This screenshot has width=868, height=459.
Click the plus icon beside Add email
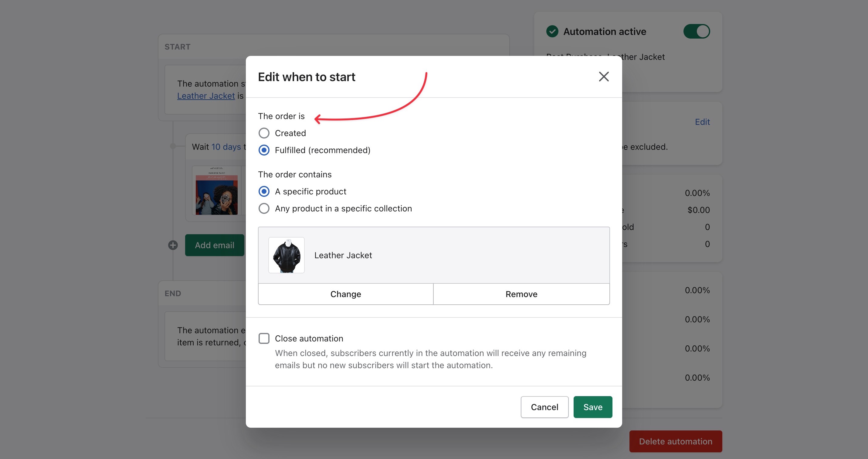coord(173,245)
